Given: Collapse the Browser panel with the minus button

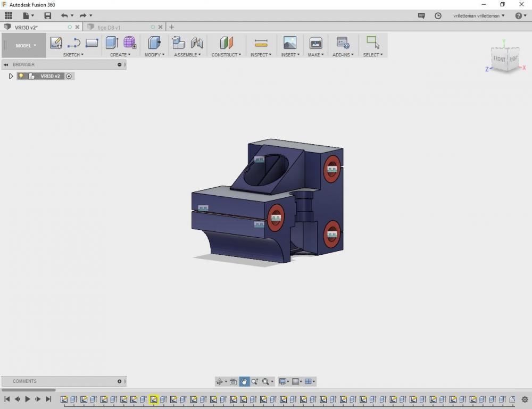Looking at the screenshot, I should (x=120, y=64).
